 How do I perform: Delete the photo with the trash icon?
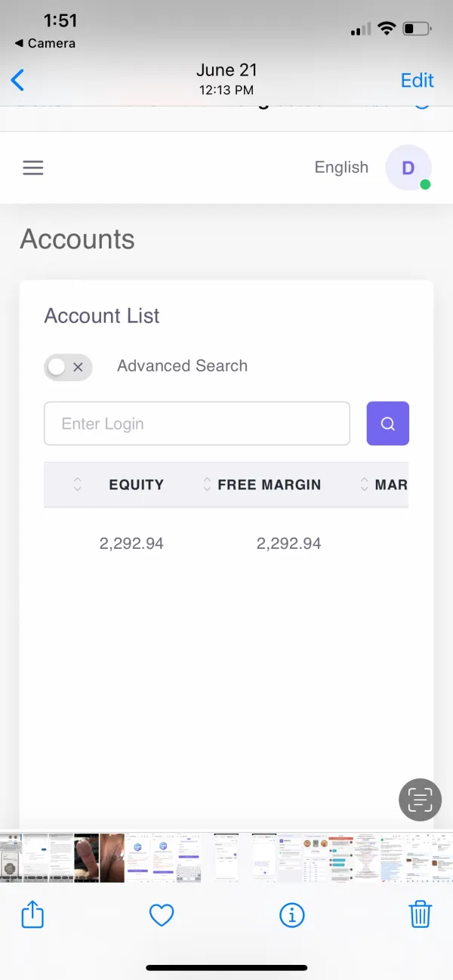[420, 915]
